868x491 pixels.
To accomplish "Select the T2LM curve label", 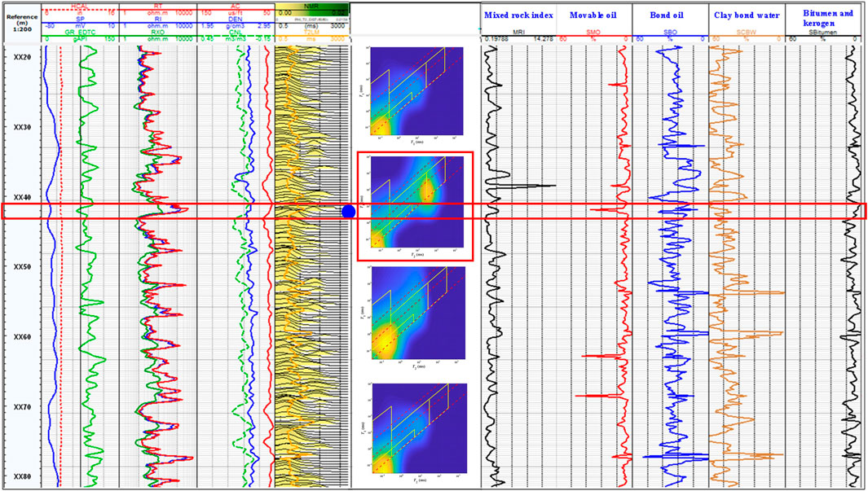I will (x=312, y=32).
